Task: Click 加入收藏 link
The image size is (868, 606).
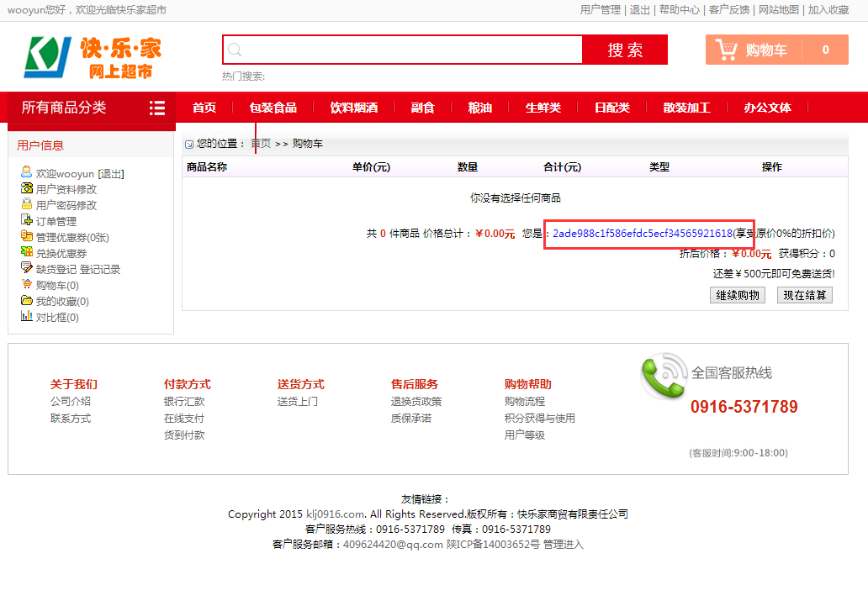Action: pos(828,10)
